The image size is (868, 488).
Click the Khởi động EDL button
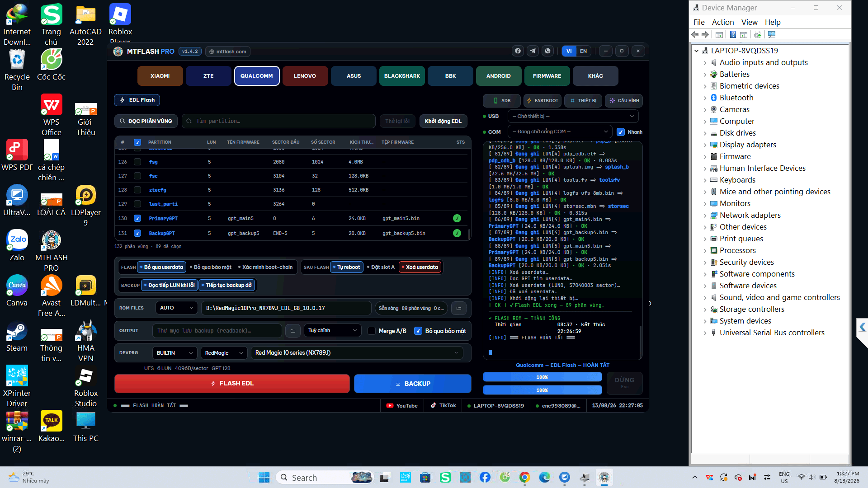[443, 121]
